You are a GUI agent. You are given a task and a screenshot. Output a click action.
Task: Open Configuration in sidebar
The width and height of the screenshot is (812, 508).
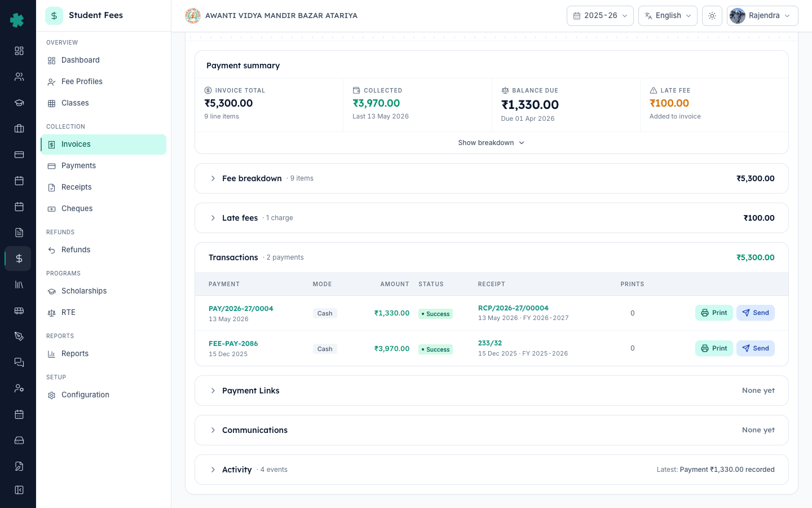pos(103,395)
